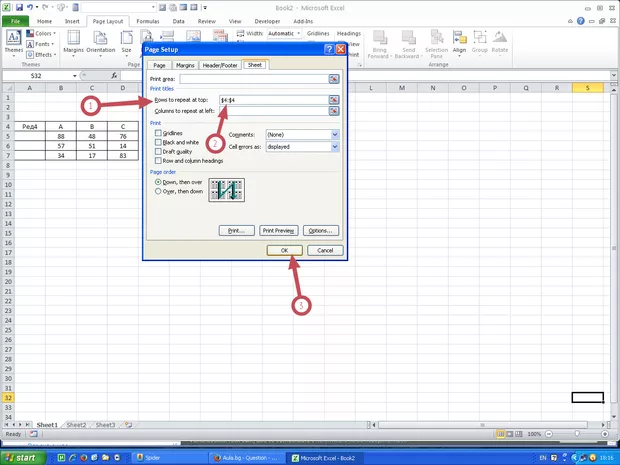The width and height of the screenshot is (620, 465).
Task: Click collapse icon beside Columns to repeat at left
Action: point(334,111)
